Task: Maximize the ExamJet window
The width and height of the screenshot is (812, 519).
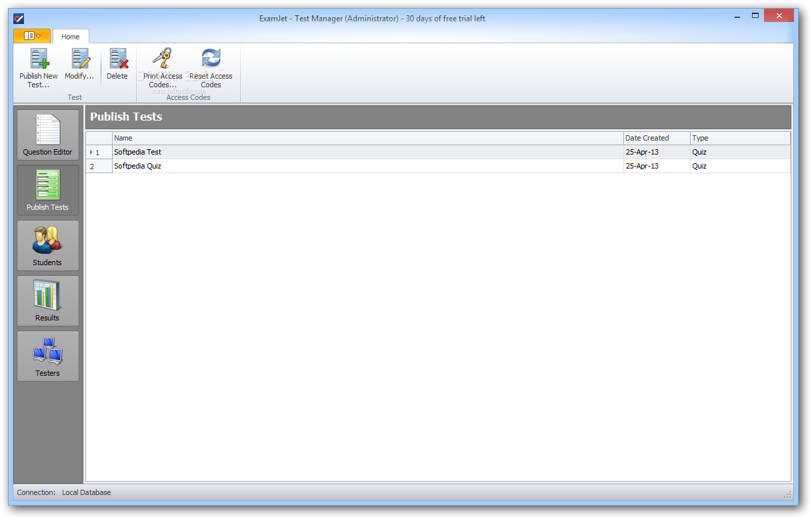Action: coord(755,15)
